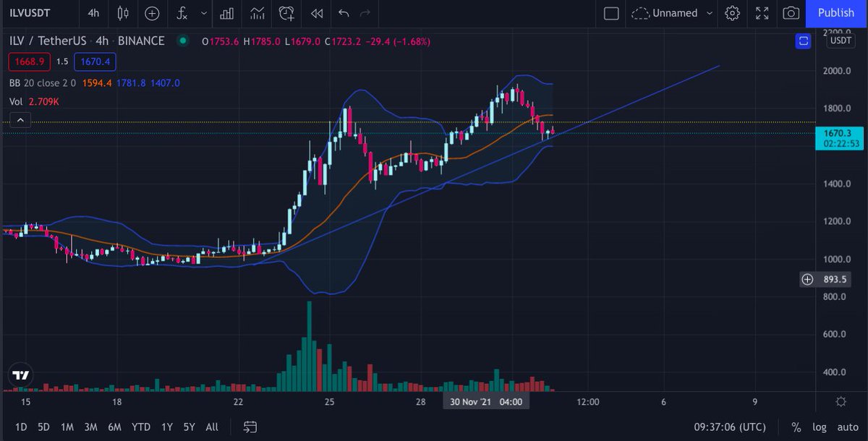Viewport: 868px width, 441px height.
Task: Open the Unnamed layout dropdown
Action: click(x=672, y=13)
